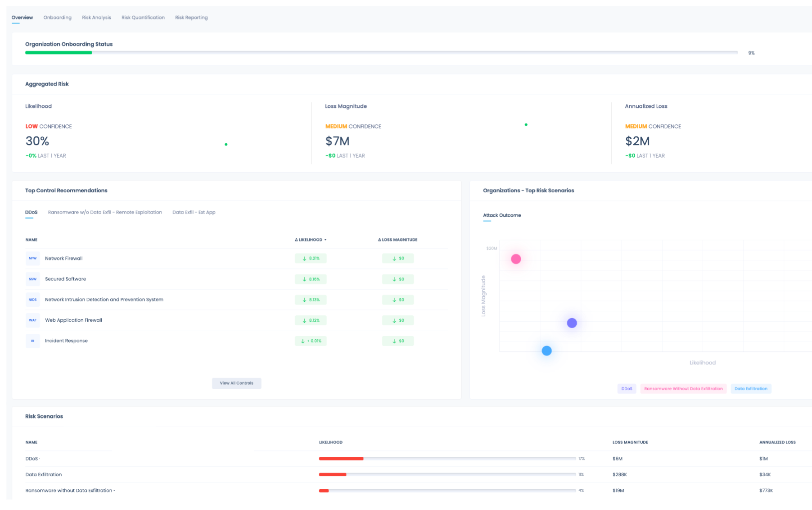Click the $7M loss magnitude value
The height and width of the screenshot is (510, 812).
[x=338, y=141]
